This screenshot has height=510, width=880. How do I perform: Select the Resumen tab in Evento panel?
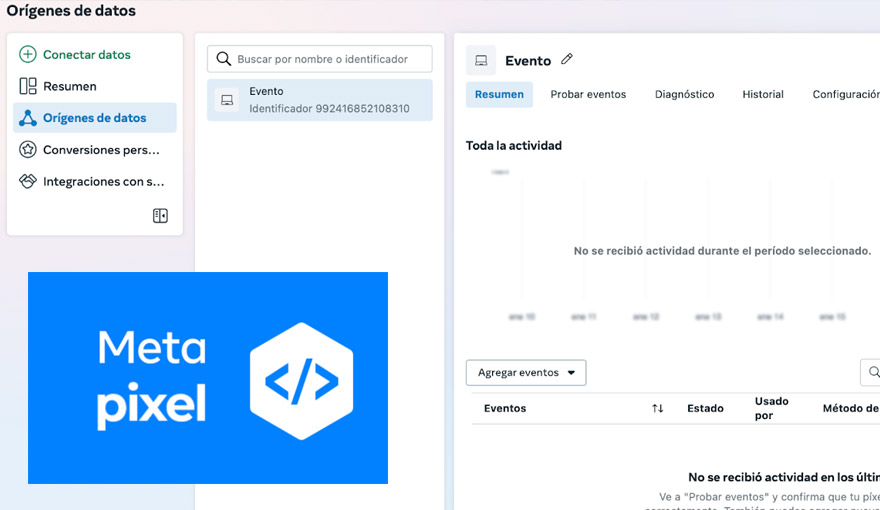(x=499, y=95)
